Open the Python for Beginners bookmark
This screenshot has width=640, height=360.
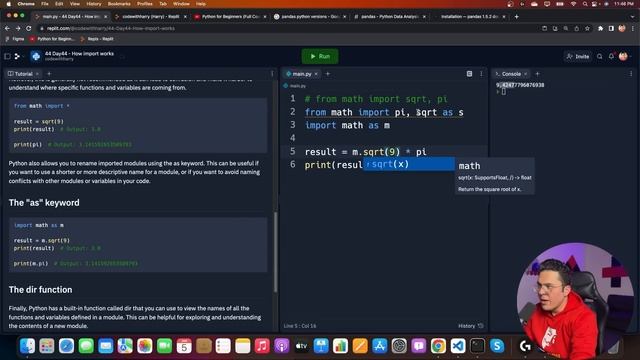(52, 39)
